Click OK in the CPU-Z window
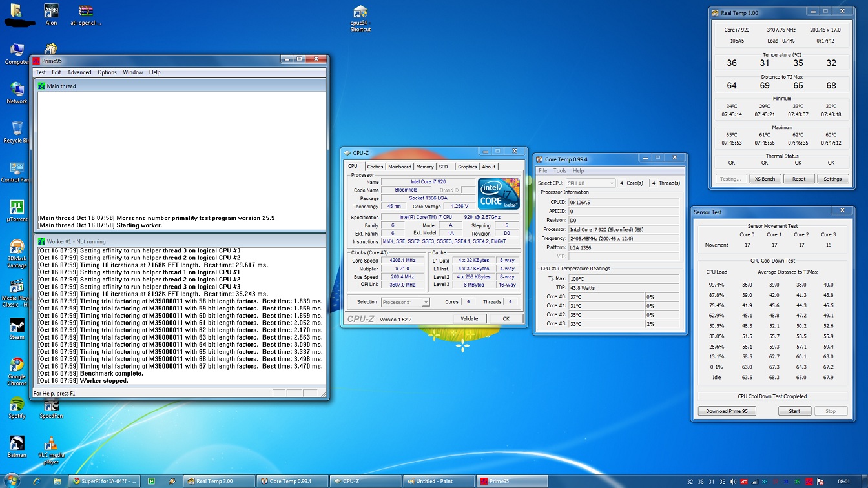This screenshot has width=868, height=488. click(x=506, y=318)
